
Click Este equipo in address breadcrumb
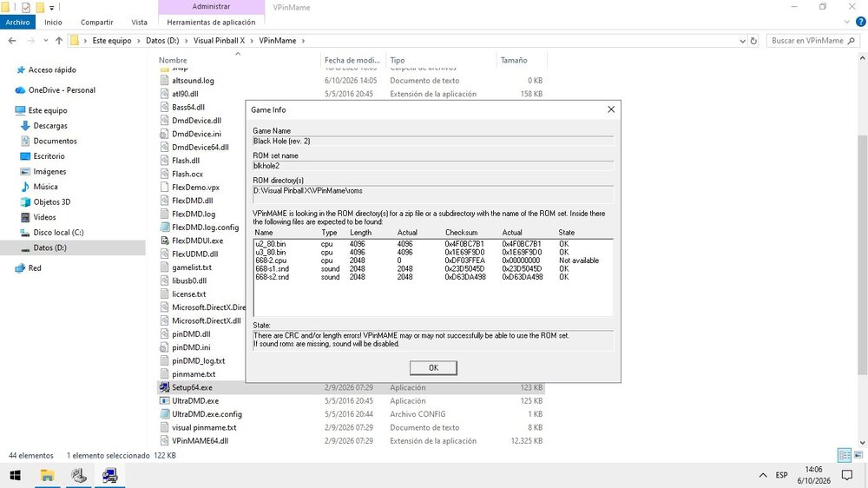point(112,41)
